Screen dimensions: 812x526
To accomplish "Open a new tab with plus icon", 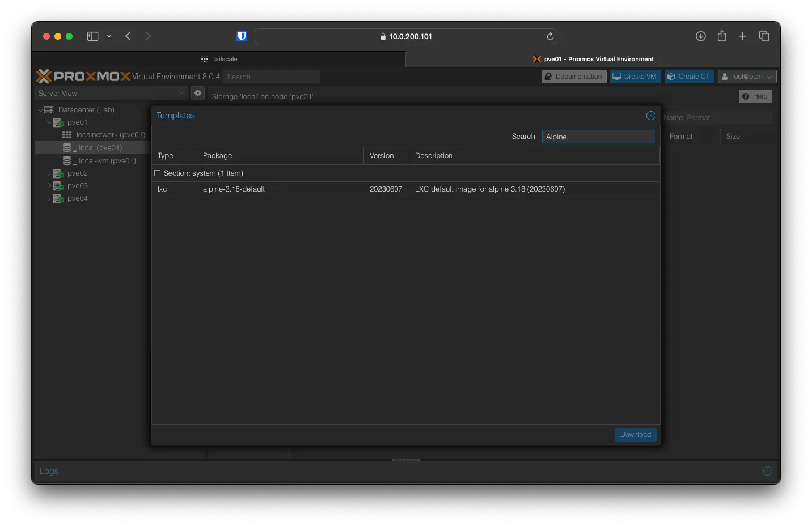I will click(x=743, y=36).
